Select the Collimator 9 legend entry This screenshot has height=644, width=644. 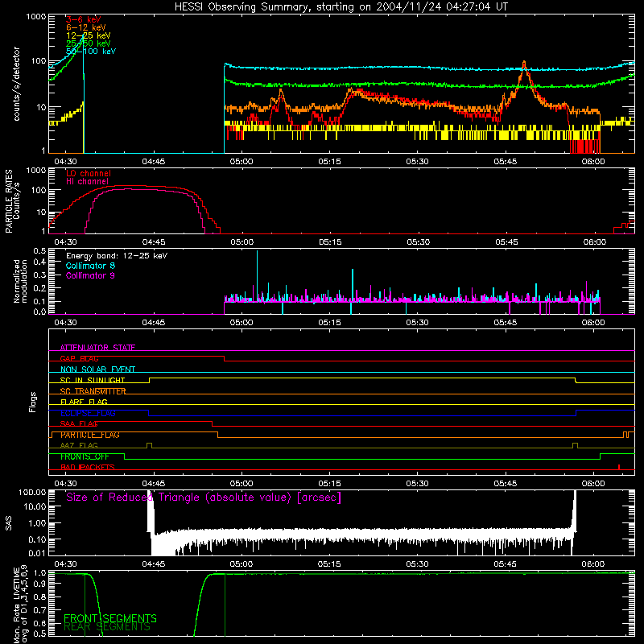click(x=90, y=275)
